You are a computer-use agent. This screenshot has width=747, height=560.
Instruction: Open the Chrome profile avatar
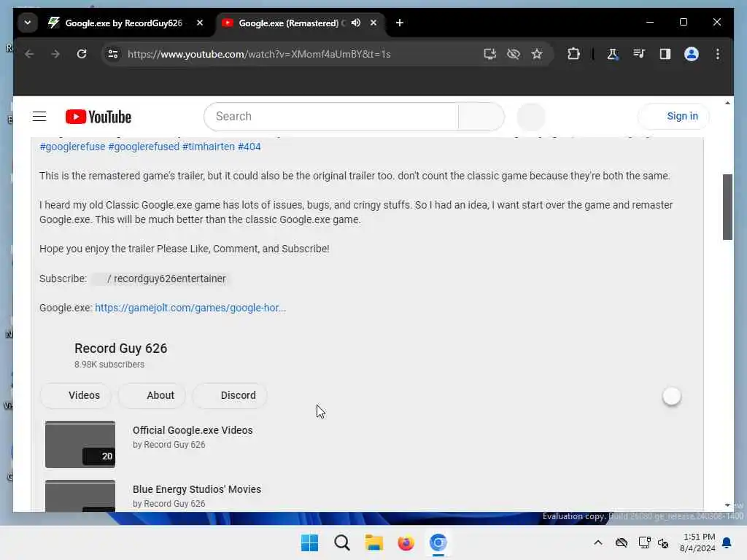[x=692, y=54]
